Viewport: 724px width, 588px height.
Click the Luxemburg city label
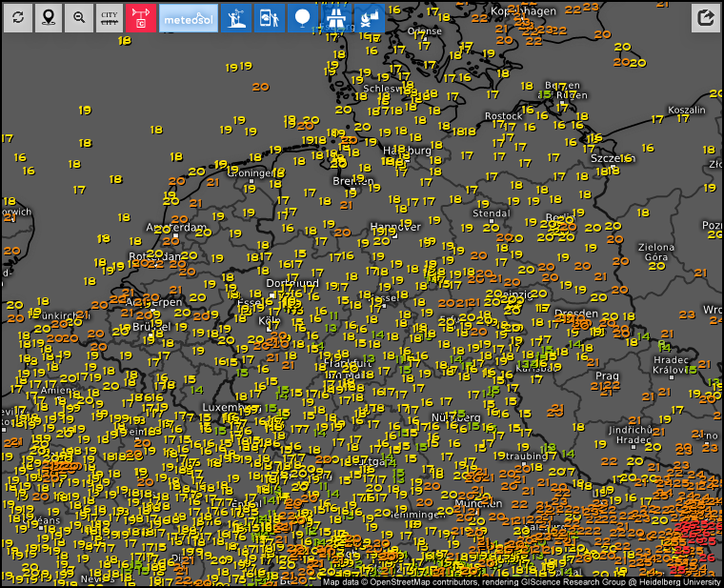pos(231,407)
